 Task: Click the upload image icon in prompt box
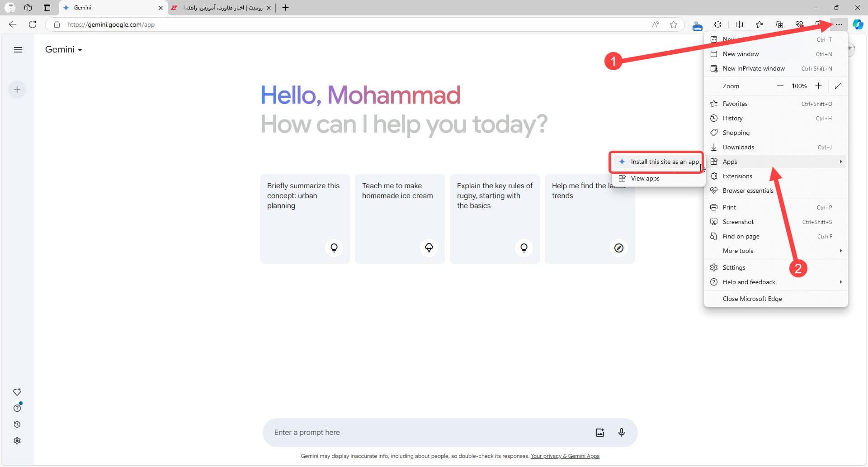(x=600, y=433)
